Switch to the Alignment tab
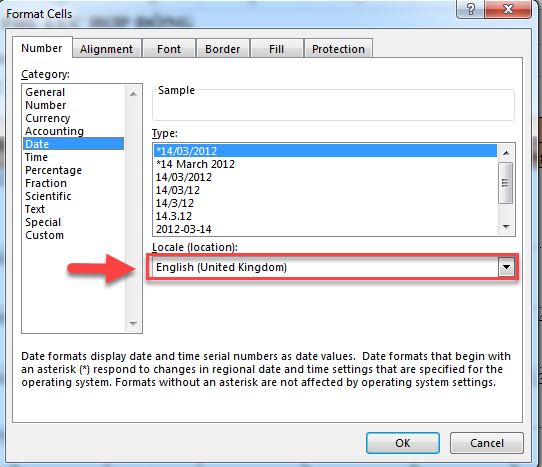This screenshot has width=542, height=467. (x=106, y=49)
